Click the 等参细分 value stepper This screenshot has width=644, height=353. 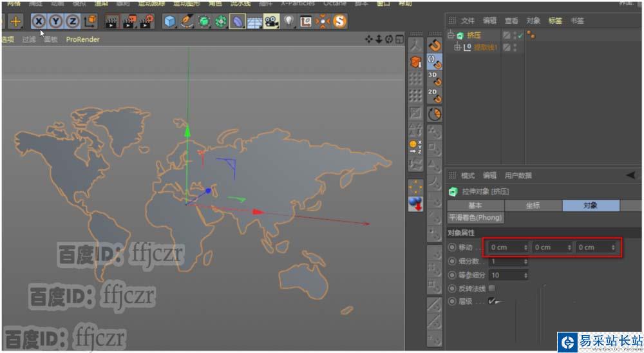[x=526, y=275]
